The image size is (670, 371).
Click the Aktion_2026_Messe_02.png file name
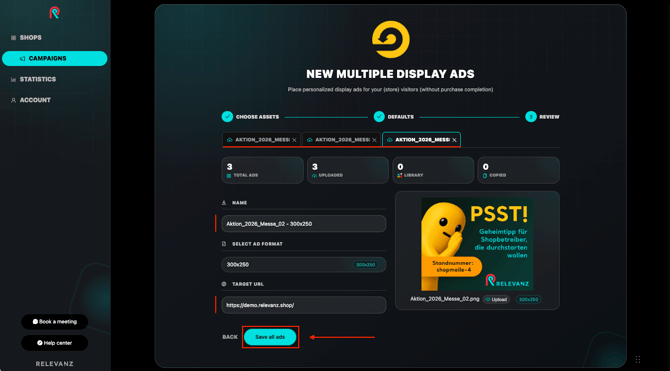[444, 299]
